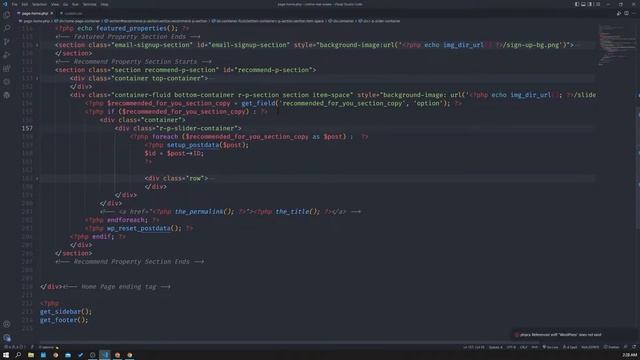The height and width of the screenshot is (360, 640).
Task: Open the Edit menu
Action: click(25, 4)
